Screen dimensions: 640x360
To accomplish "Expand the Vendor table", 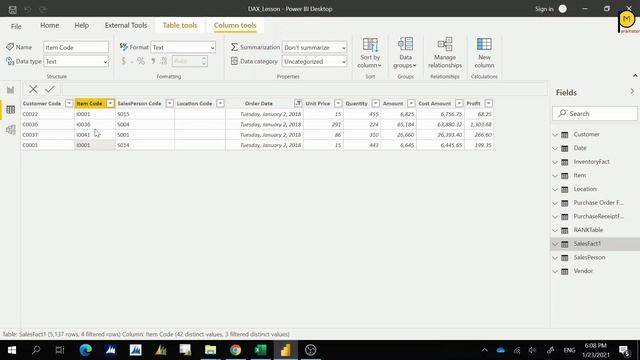I will coord(555,271).
